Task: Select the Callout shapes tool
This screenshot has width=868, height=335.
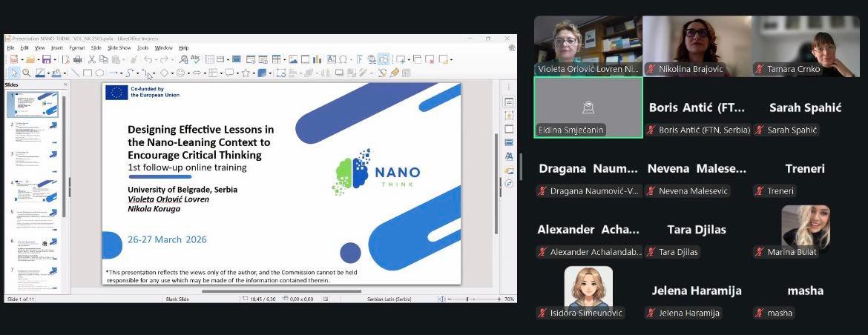Action: coord(229,73)
